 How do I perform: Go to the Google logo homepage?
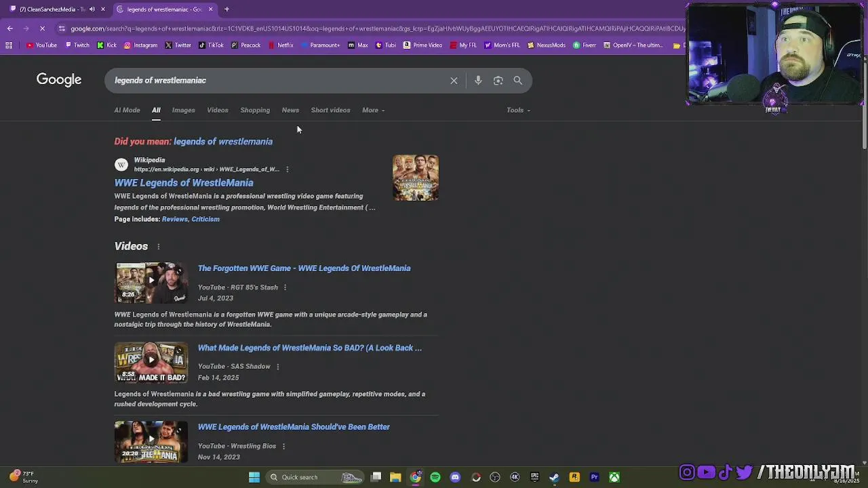[x=59, y=80]
